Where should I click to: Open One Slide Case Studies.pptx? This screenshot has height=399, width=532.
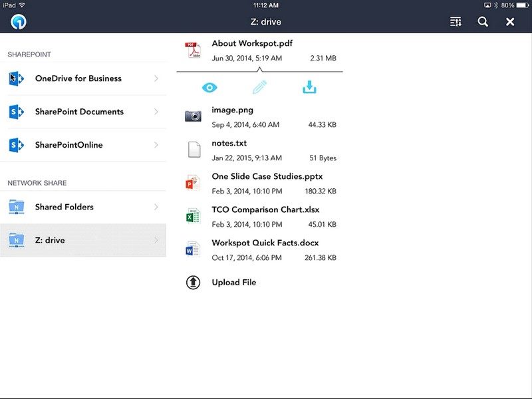click(260, 184)
